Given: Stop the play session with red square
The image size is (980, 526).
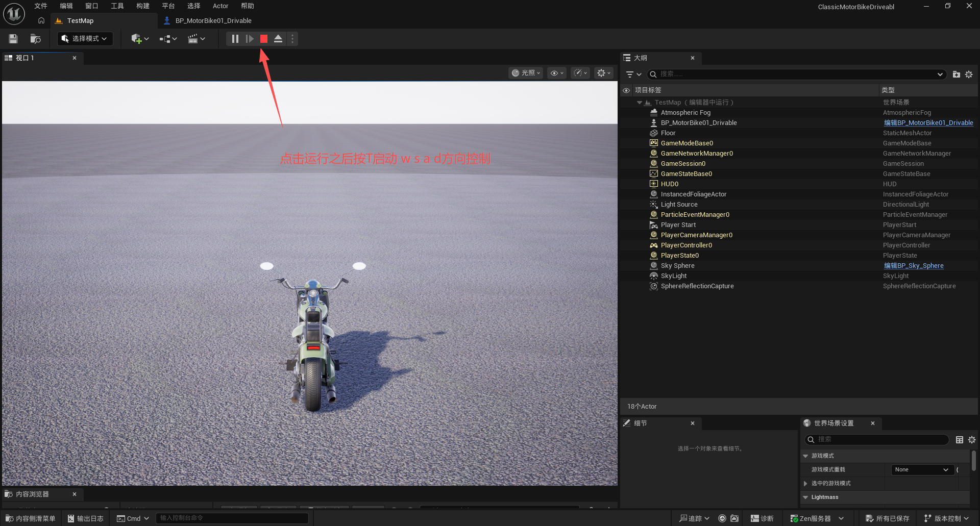Looking at the screenshot, I should pyautogui.click(x=264, y=39).
